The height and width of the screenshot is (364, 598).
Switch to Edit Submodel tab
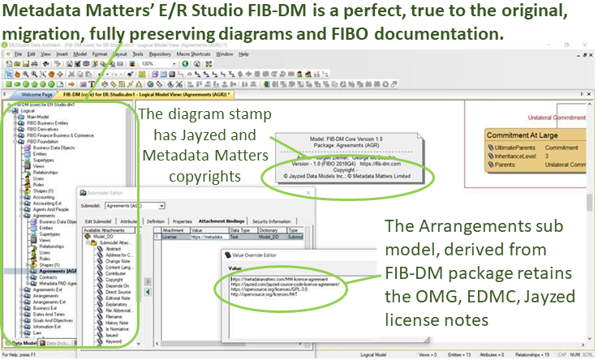click(98, 221)
